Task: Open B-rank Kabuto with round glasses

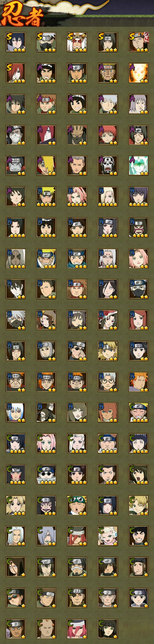Action: click(x=108, y=382)
